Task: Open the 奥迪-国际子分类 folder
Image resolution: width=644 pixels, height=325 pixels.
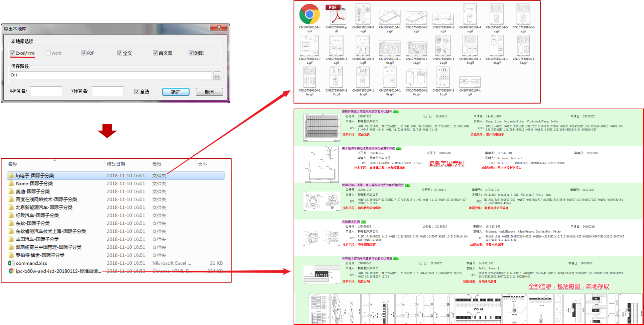Action: [33, 192]
